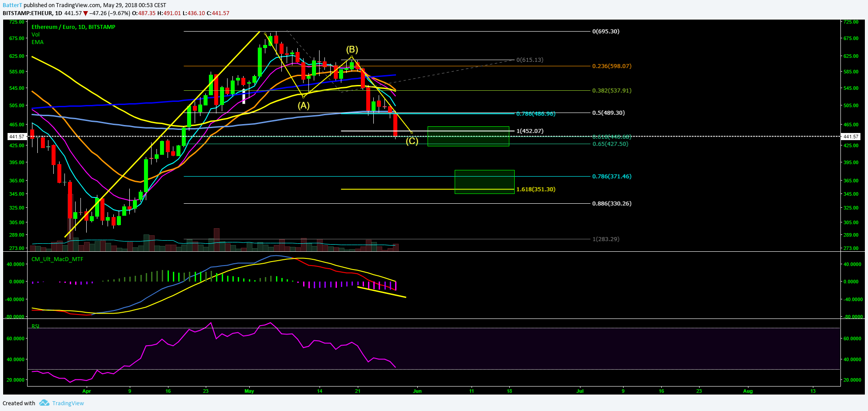Screen dimensions: 868x411
Task: Click the 1.618(351.30) extension label
Action: click(536, 189)
